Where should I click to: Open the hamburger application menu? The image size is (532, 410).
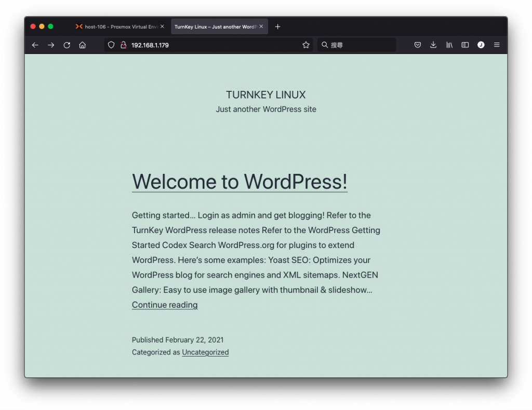[497, 45]
